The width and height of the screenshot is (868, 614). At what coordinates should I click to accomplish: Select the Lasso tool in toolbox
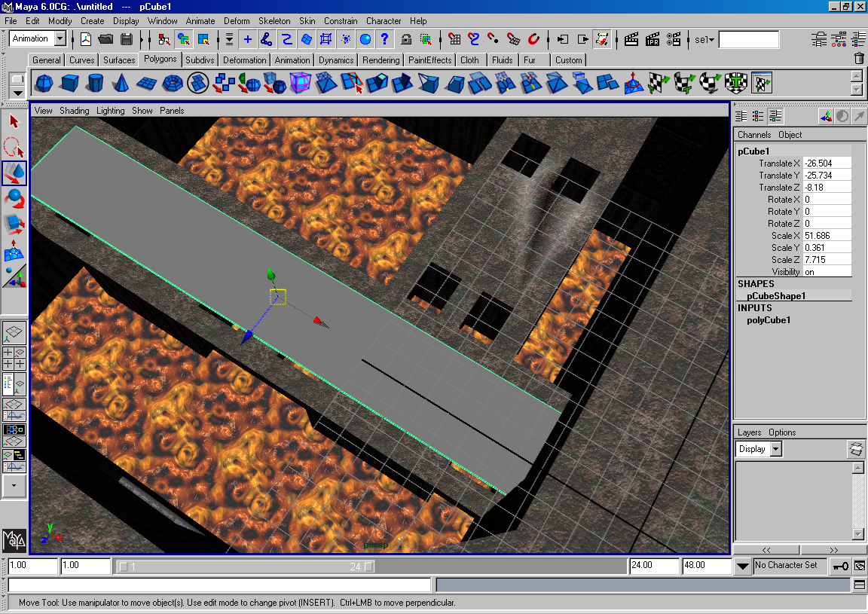click(14, 146)
